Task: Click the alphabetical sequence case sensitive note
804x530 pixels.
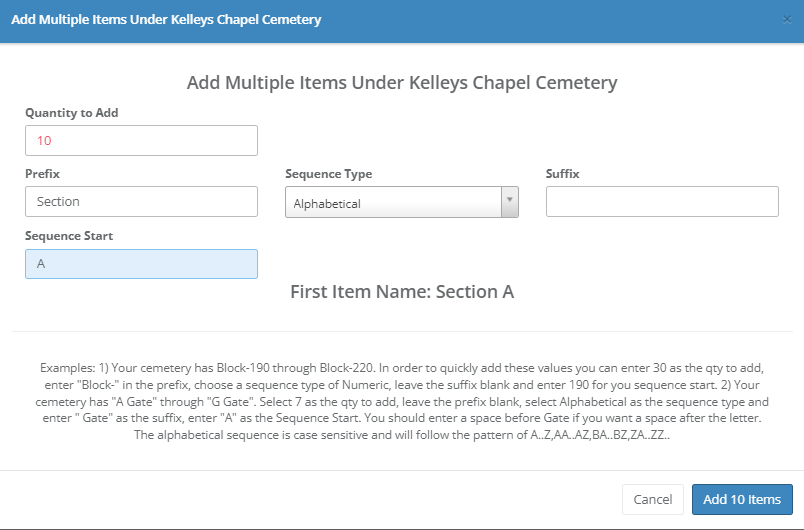Action: point(401,435)
